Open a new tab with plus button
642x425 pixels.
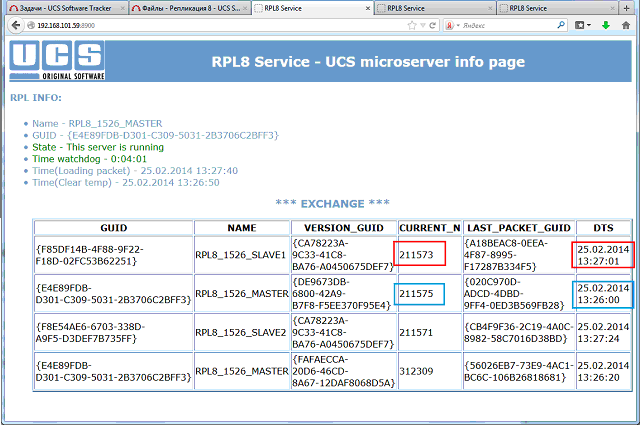click(626, 8)
